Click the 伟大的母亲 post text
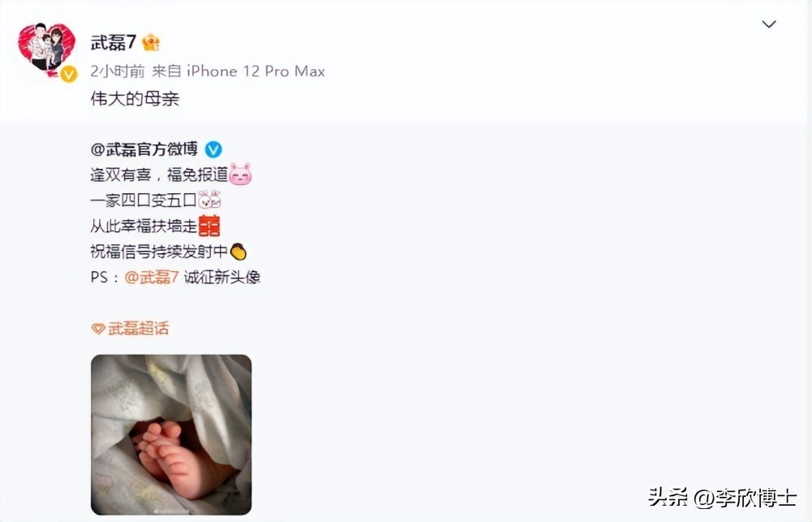 click(135, 98)
